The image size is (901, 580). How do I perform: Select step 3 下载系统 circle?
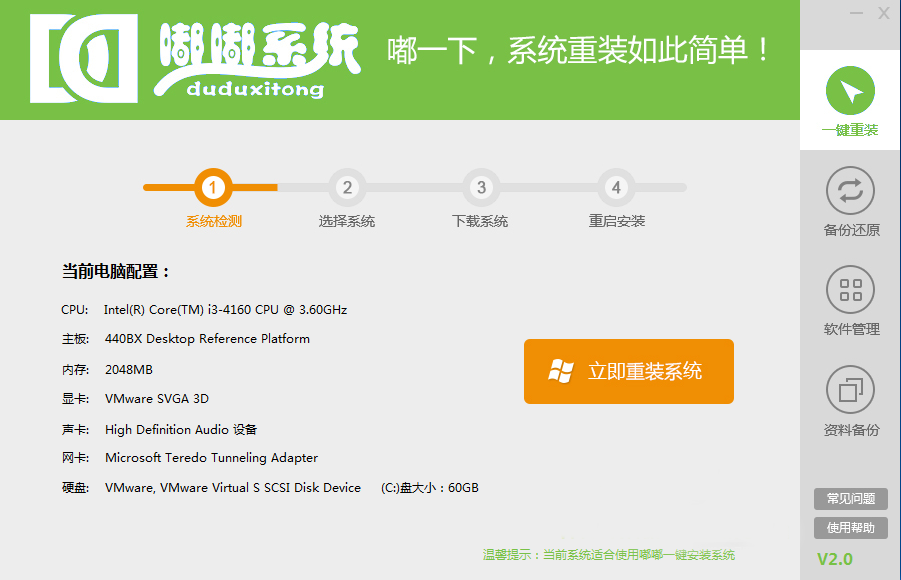(x=481, y=187)
